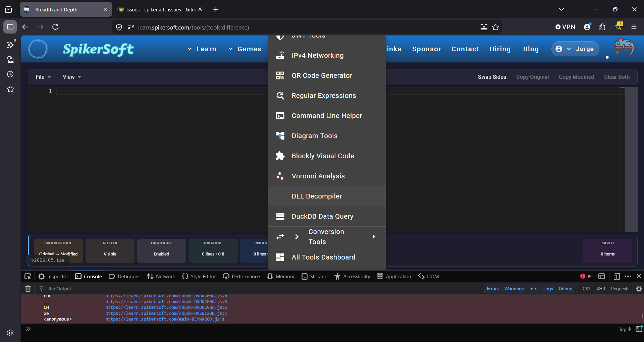Open the main-BEYWX6QD.js:1 source link

pos(165,319)
